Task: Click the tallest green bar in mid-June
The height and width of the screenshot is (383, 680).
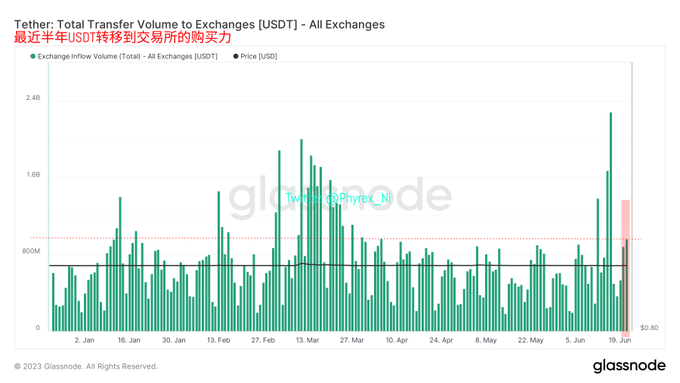Action: [611, 222]
